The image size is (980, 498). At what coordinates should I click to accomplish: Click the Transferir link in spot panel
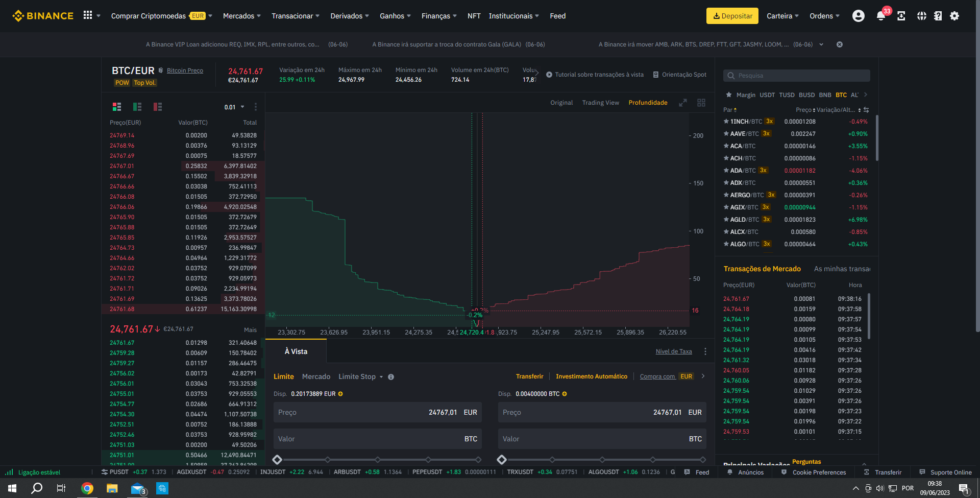coord(530,376)
